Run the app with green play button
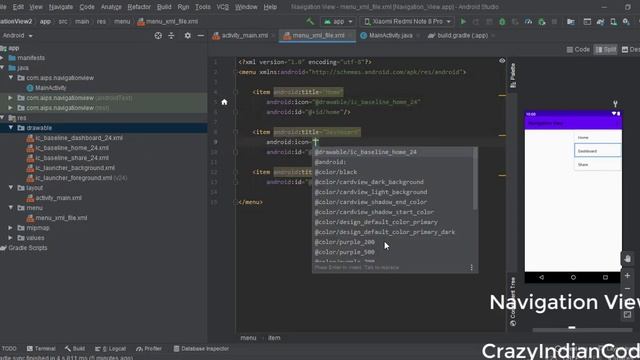Screen dimensions: 640x360 463,22
